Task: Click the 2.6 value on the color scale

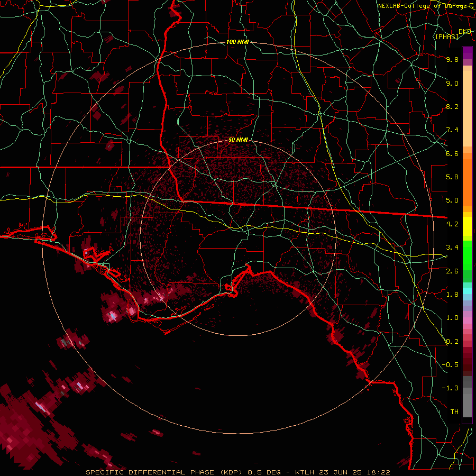Action: point(452,271)
